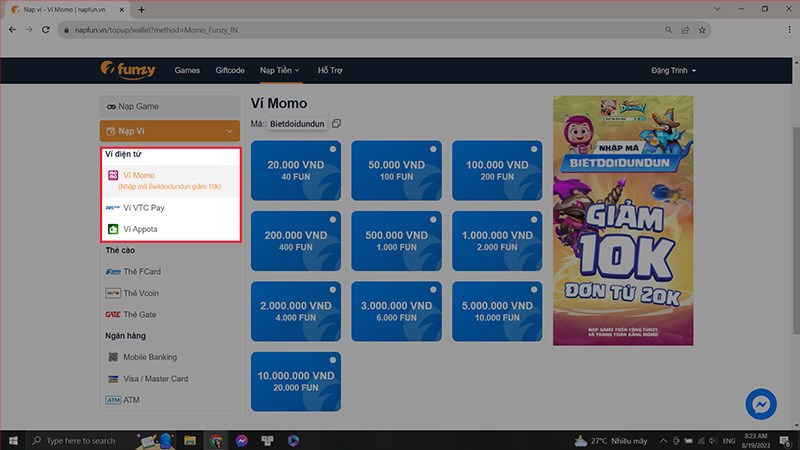Open the Giftcode menu item
800x450 pixels.
tap(230, 70)
